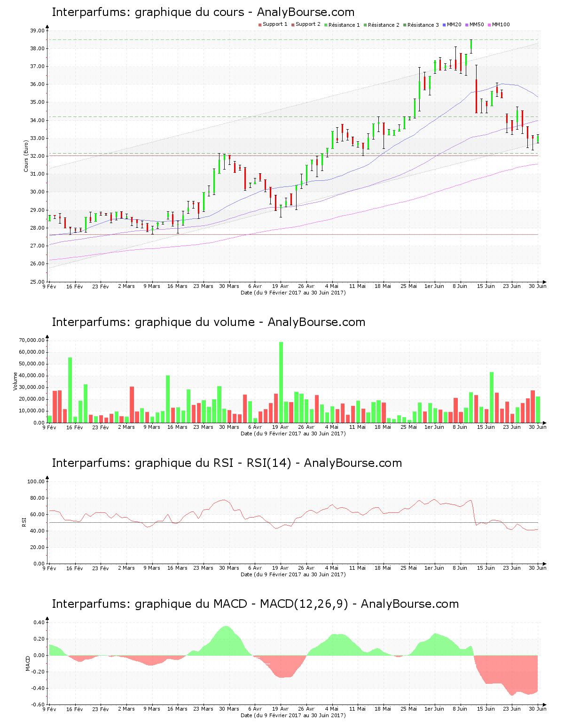Click the date range caption under the volume chart
This screenshot has height=728, width=564.
pyautogui.click(x=293, y=434)
